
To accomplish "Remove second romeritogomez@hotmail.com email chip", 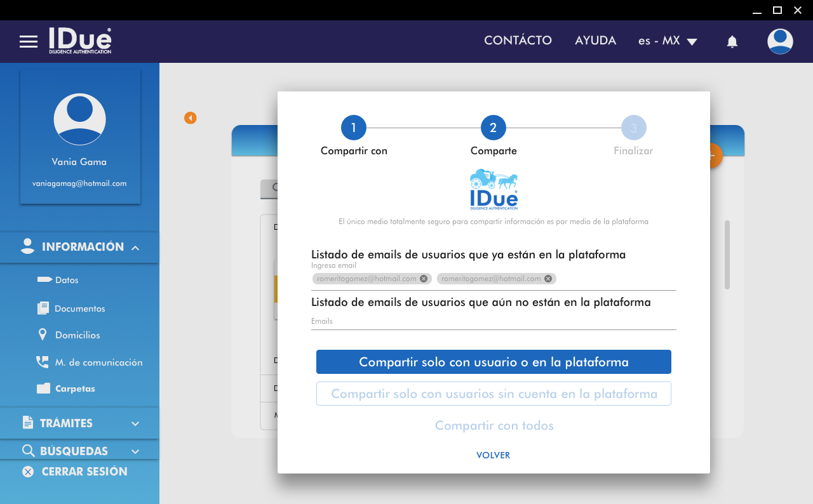I will coord(548,279).
